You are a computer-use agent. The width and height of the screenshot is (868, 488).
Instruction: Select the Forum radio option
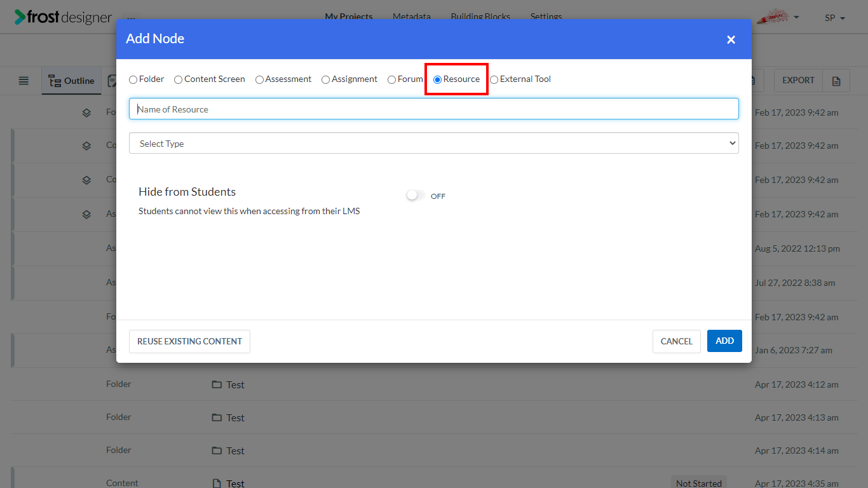[x=391, y=79]
